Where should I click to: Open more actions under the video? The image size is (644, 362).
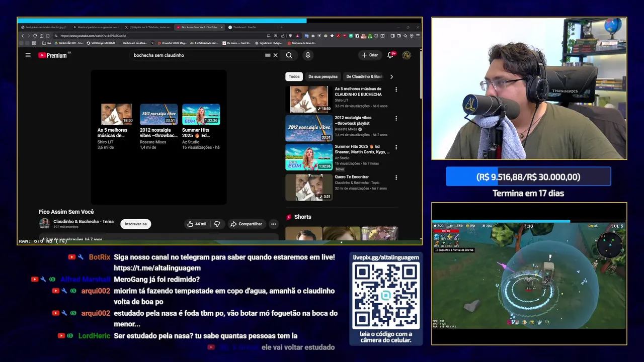[273, 224]
